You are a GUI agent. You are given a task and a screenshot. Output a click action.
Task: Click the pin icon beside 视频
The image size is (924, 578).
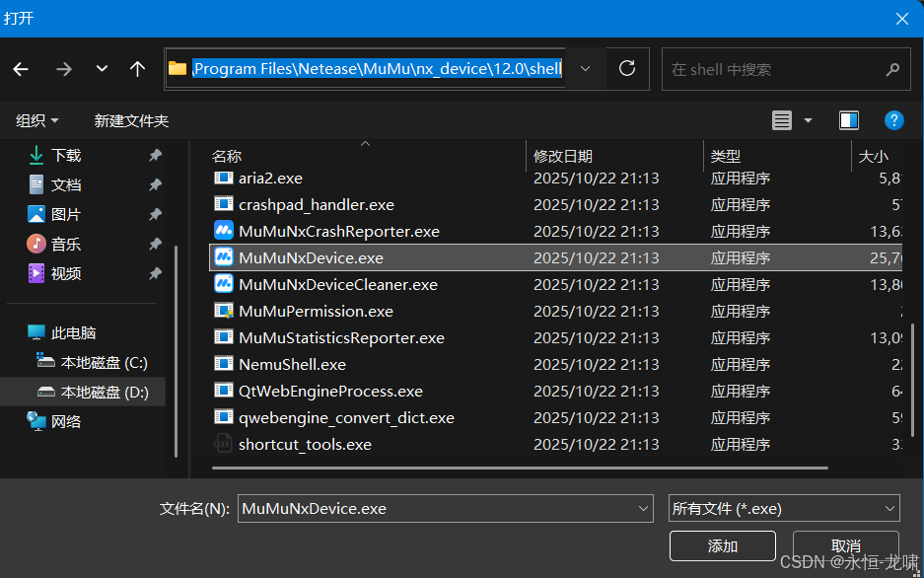[155, 273]
